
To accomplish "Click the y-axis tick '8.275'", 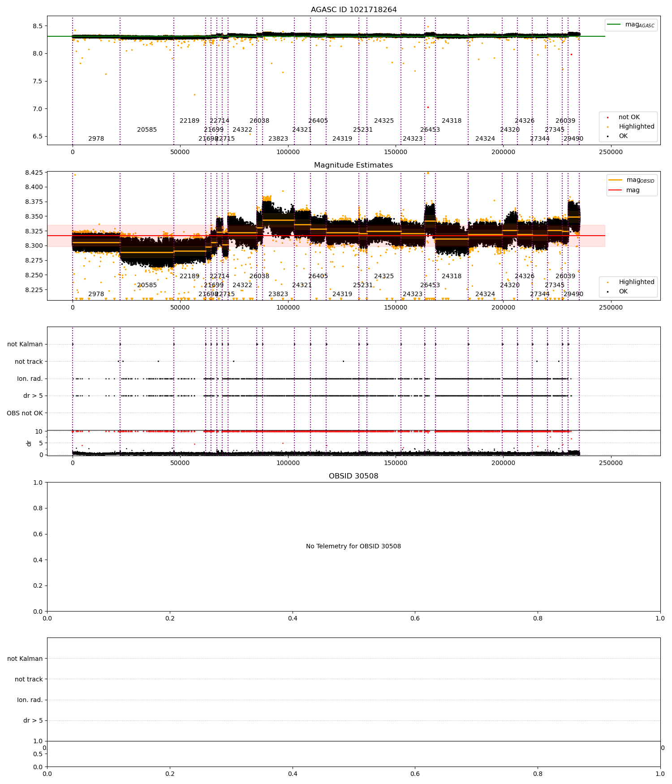I will click(x=34, y=261).
